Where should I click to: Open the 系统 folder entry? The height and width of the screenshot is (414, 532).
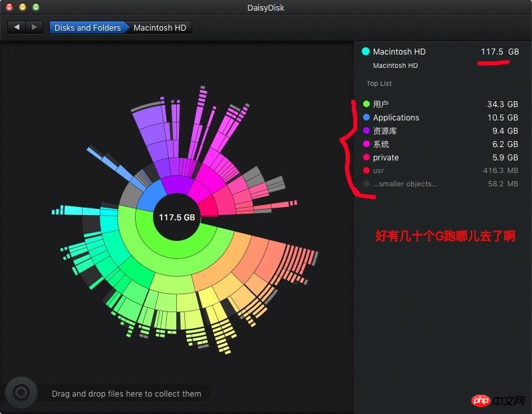tap(380, 144)
